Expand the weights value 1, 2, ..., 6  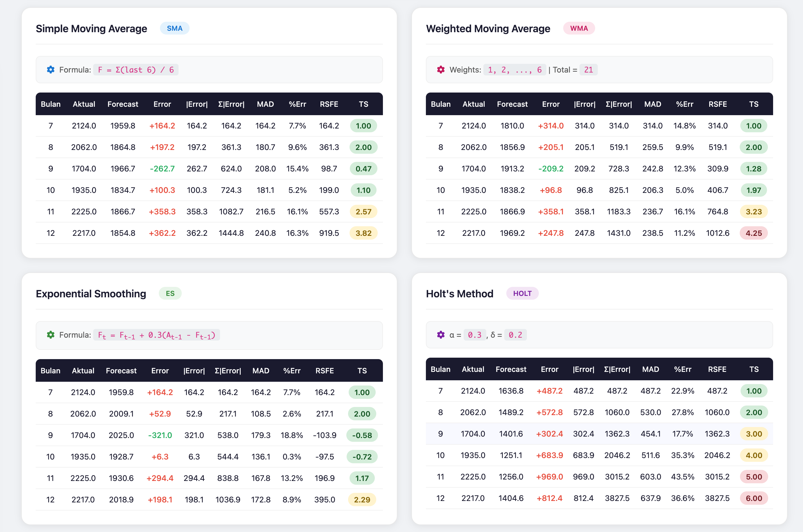(514, 70)
